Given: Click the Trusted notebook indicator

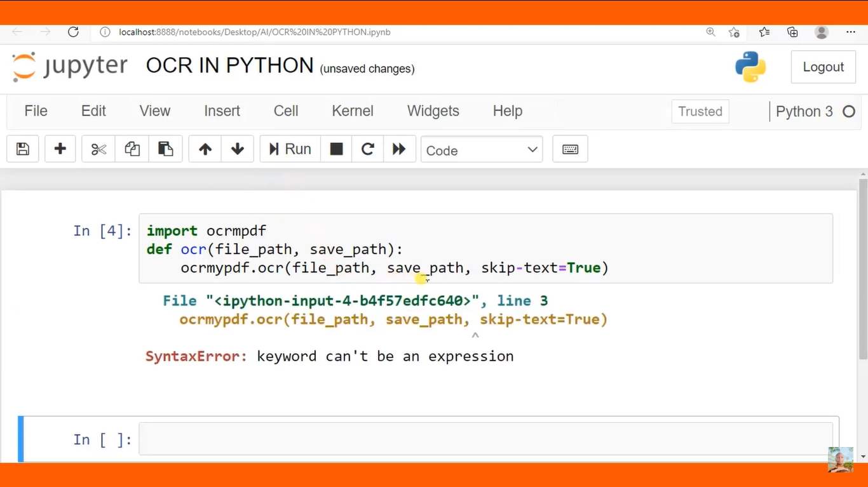Looking at the screenshot, I should click(x=700, y=112).
